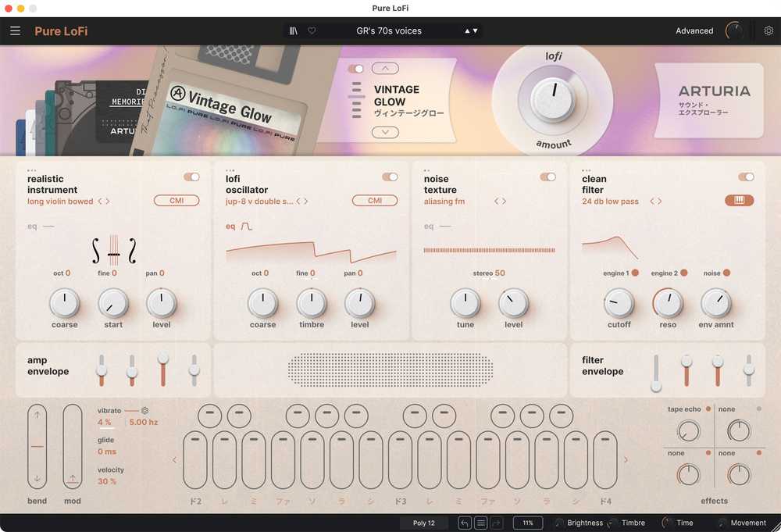This screenshot has width=781, height=532.
Task: Toggle noise filter routing dot
Action: click(726, 273)
